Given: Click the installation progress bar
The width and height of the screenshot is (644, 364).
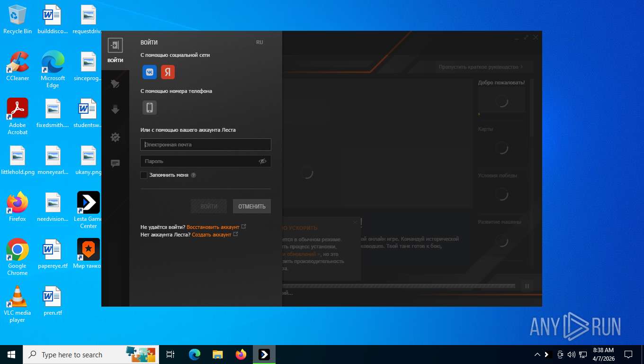Looking at the screenshot, I should (399, 286).
